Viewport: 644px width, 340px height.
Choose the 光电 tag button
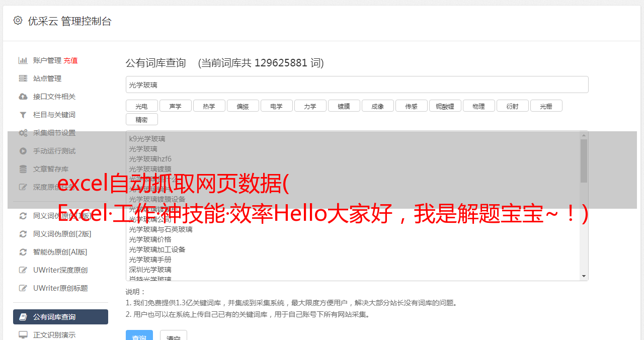tap(141, 106)
